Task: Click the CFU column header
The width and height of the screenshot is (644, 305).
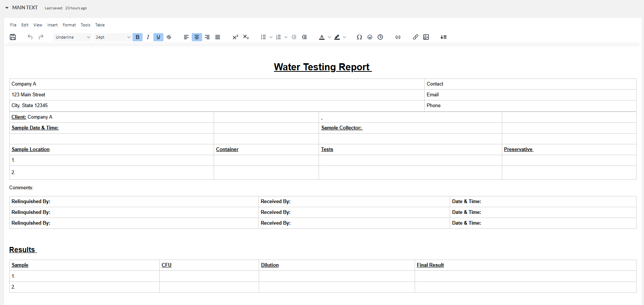Action: tap(166, 265)
